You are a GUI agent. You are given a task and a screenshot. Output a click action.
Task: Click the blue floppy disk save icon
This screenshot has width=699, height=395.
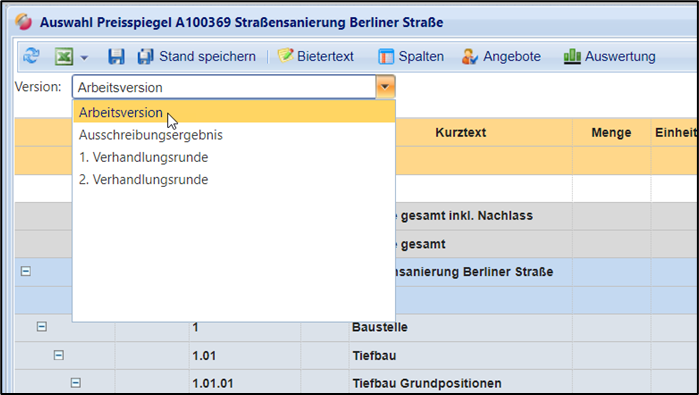click(x=116, y=57)
